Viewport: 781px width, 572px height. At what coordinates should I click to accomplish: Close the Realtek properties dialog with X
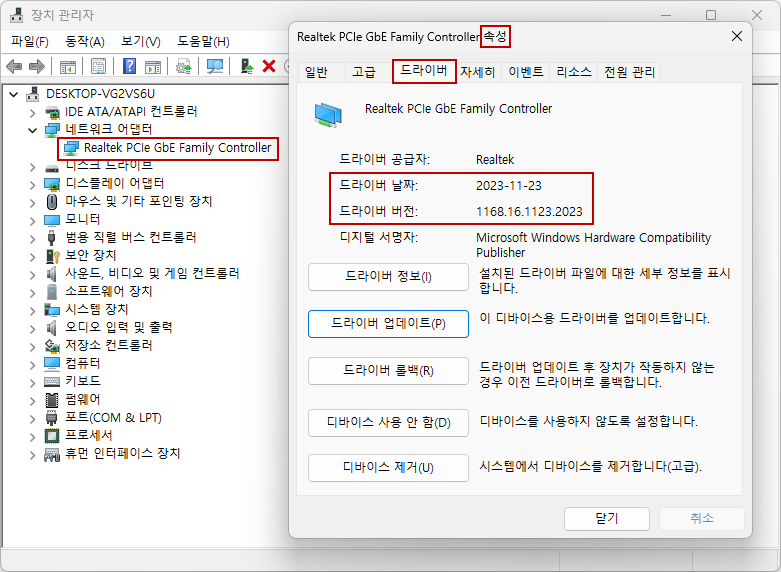point(737,36)
